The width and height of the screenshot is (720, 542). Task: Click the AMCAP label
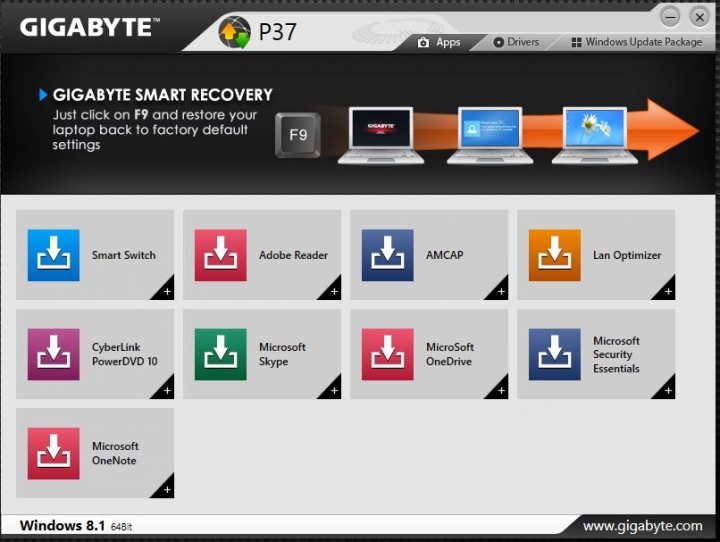(x=444, y=255)
